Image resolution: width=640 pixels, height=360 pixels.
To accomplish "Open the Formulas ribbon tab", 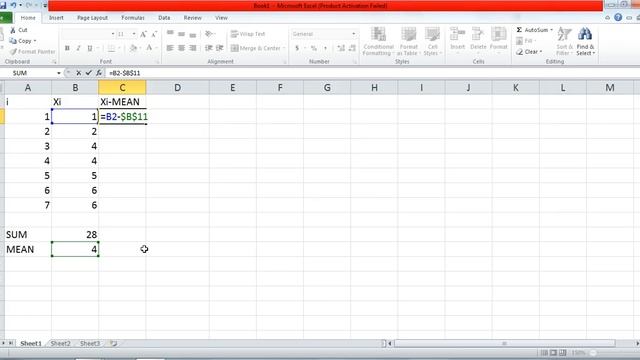I will (x=133, y=18).
